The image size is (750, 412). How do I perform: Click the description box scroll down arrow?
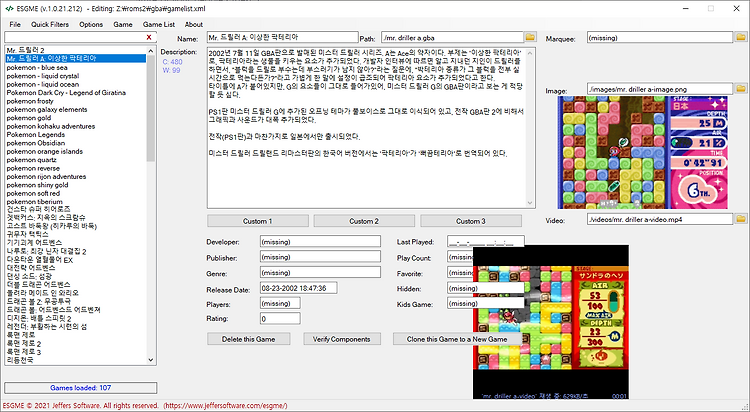(x=530, y=203)
